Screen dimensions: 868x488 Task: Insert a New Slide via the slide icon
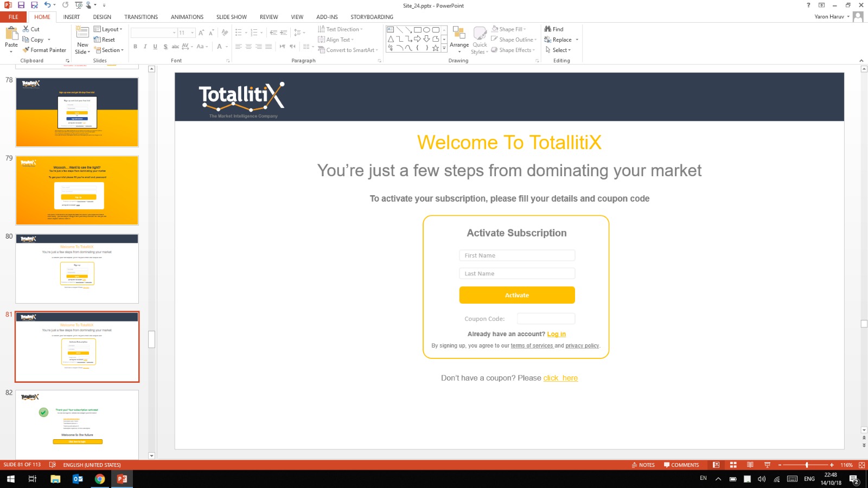click(x=82, y=32)
